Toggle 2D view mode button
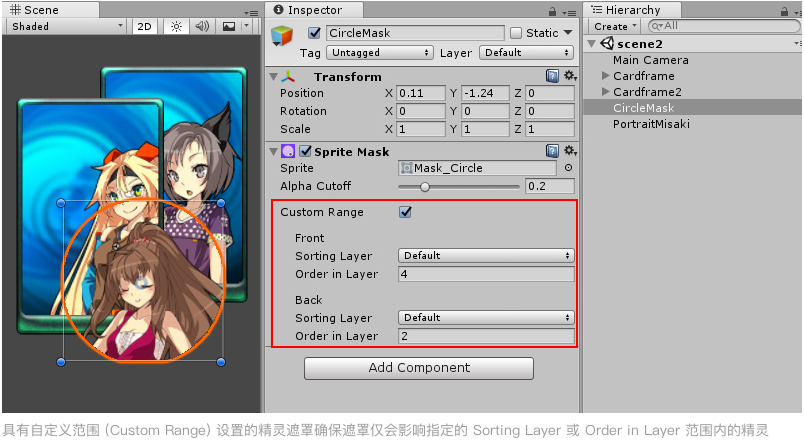Screen dimensions: 804x442 [x=145, y=27]
